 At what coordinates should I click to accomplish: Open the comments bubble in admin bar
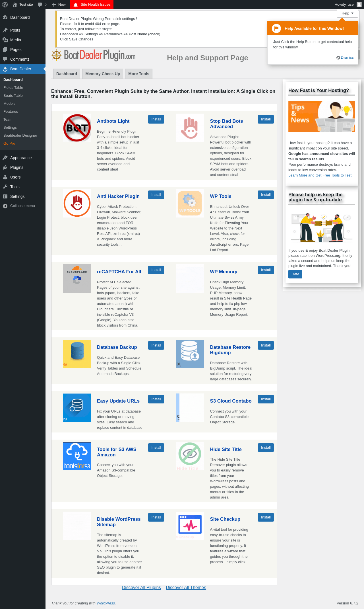point(42,5)
